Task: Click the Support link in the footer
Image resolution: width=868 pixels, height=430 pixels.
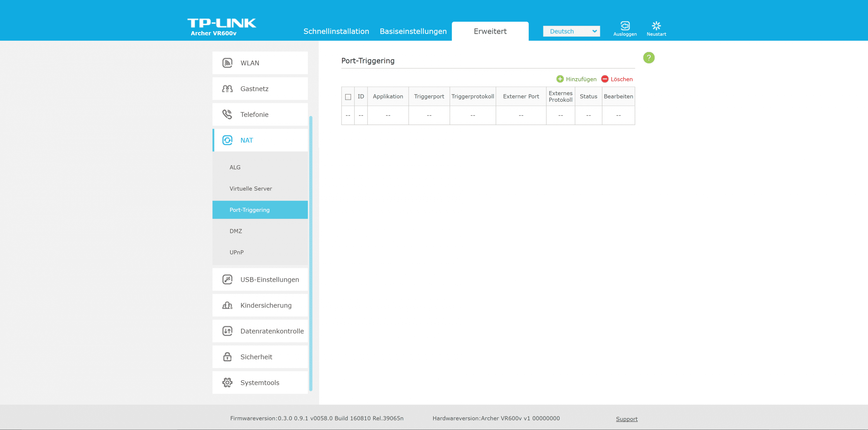Action: coord(627,419)
